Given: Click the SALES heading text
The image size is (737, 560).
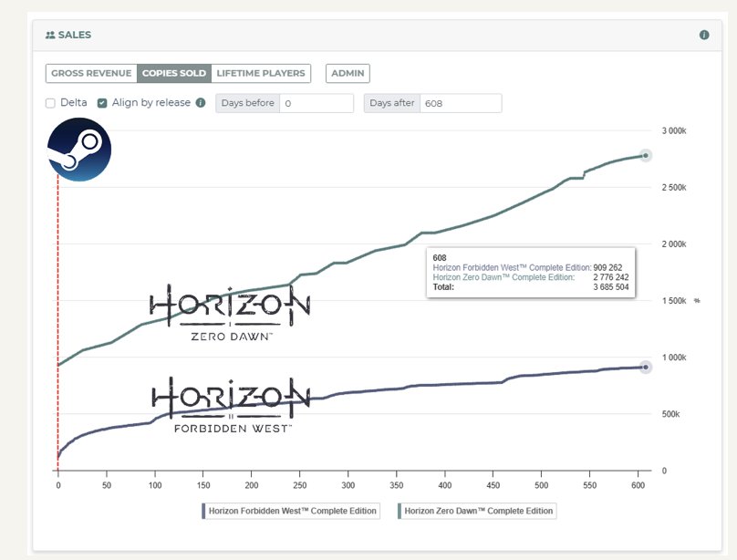Looking at the screenshot, I should click(75, 35).
